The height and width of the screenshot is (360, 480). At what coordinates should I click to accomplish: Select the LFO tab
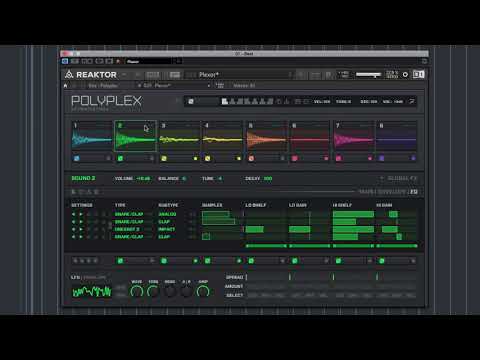75,277
